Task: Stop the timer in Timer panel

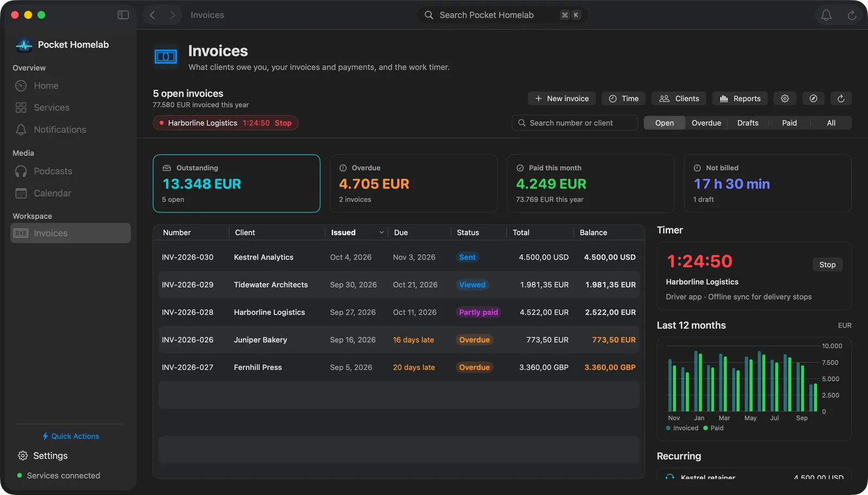Action: 827,265
